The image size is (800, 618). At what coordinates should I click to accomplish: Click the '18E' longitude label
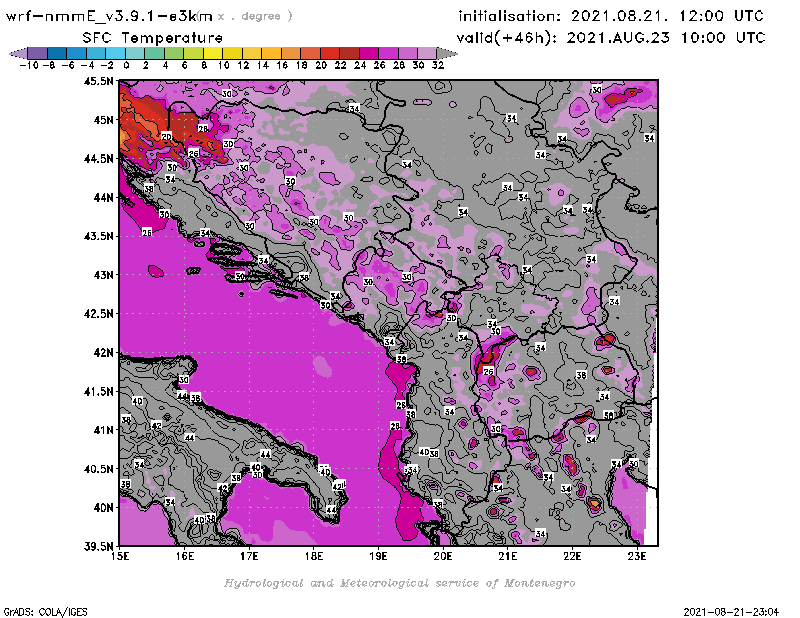(x=314, y=556)
